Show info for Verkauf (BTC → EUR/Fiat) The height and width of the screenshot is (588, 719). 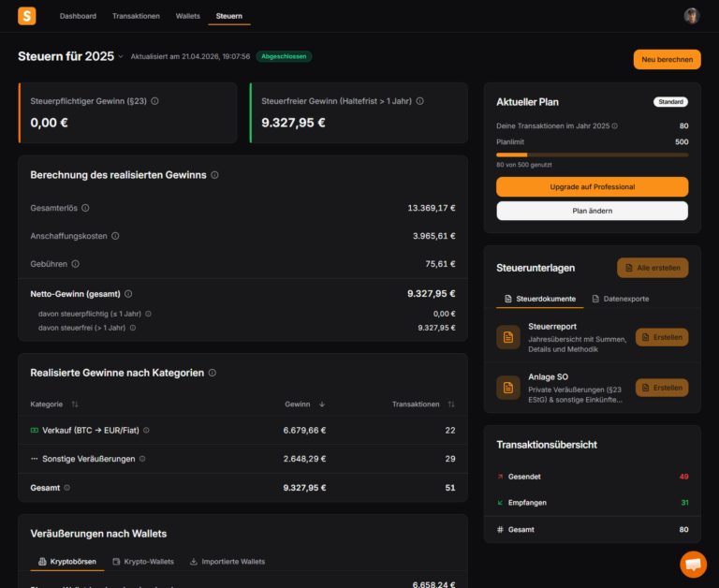click(146, 430)
